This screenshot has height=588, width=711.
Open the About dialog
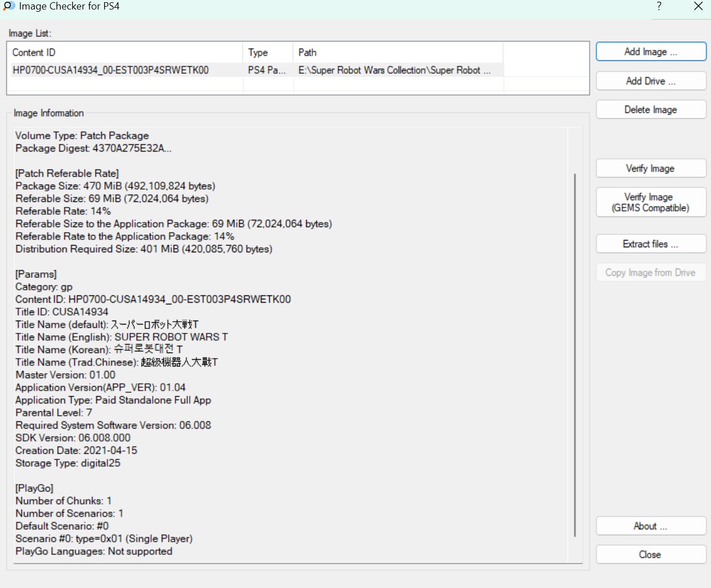click(651, 526)
